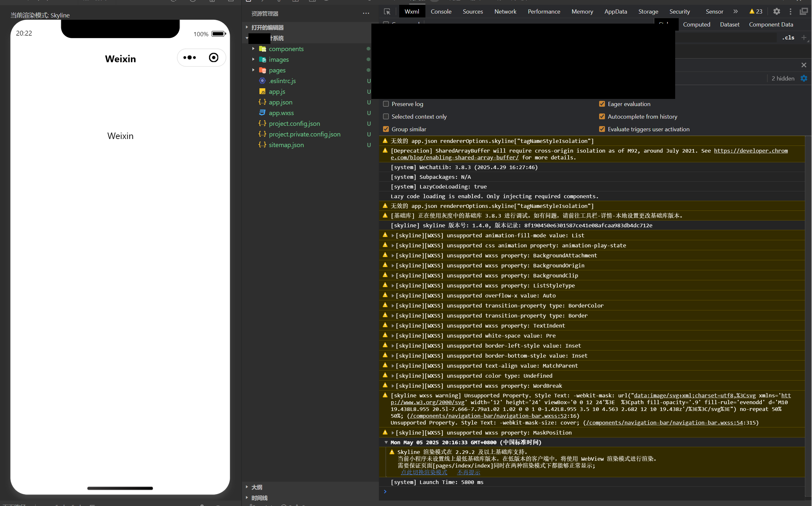
Task: Click the 不再提示 link
Action: [468, 472]
